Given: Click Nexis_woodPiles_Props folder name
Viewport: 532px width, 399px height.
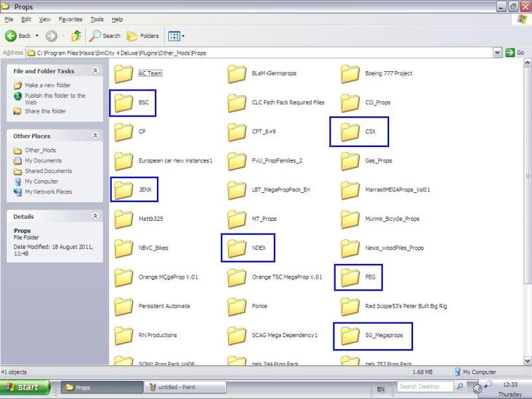Looking at the screenshot, I should click(x=394, y=248).
